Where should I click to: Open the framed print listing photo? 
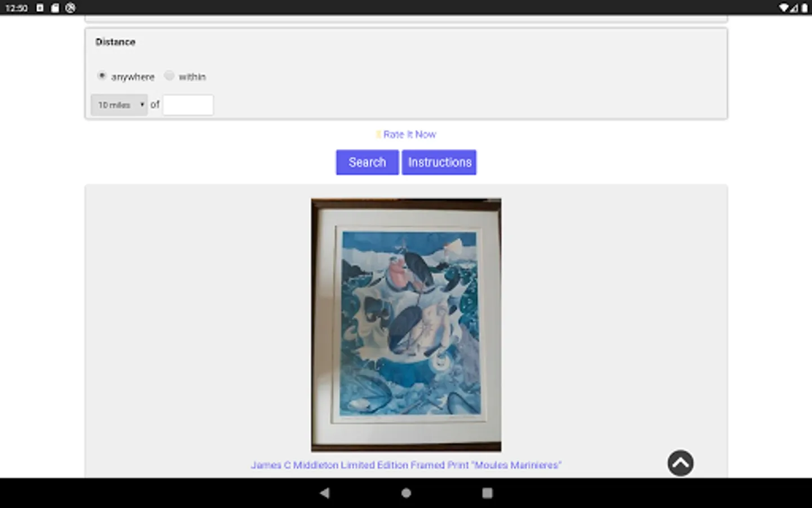pyautogui.click(x=406, y=325)
